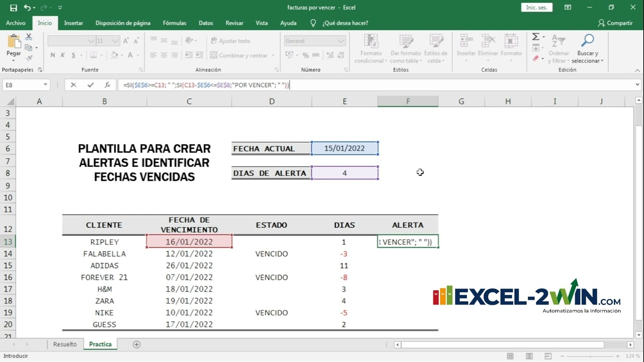Confirm the formula with the checkmark icon
Image resolution: width=644 pixels, height=362 pixels.
coord(91,85)
